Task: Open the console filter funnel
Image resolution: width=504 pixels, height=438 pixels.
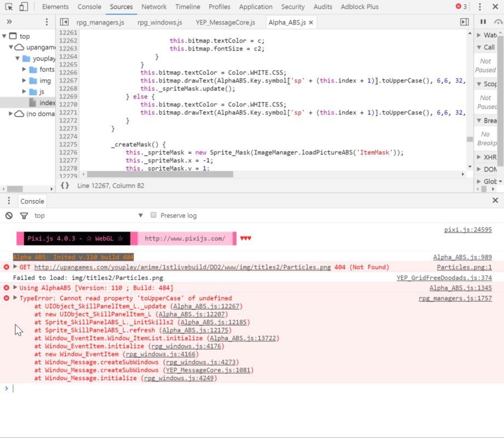Action: pos(24,216)
